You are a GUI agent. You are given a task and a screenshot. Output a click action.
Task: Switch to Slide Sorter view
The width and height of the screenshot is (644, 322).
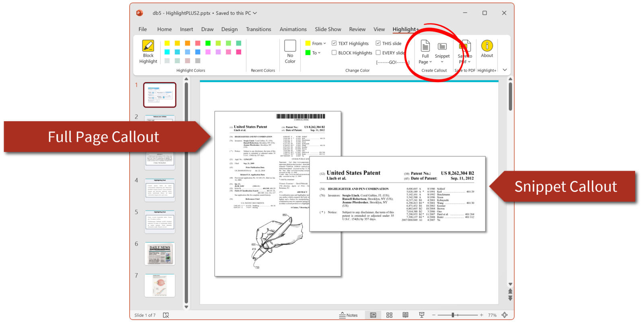pyautogui.click(x=389, y=315)
